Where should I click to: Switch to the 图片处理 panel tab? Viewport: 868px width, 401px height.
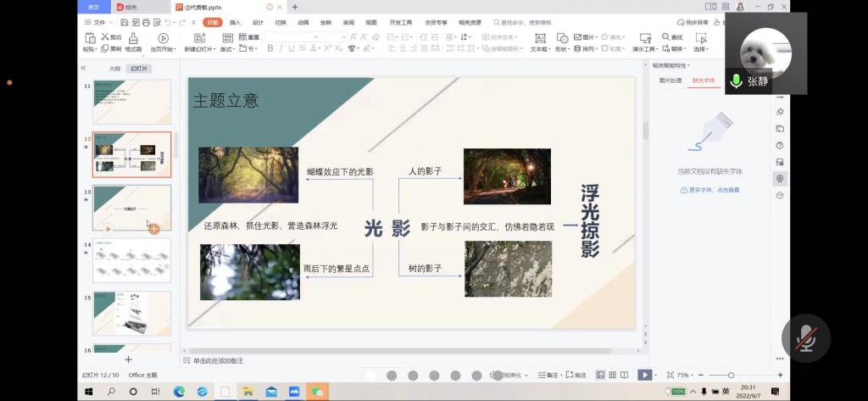coord(670,81)
